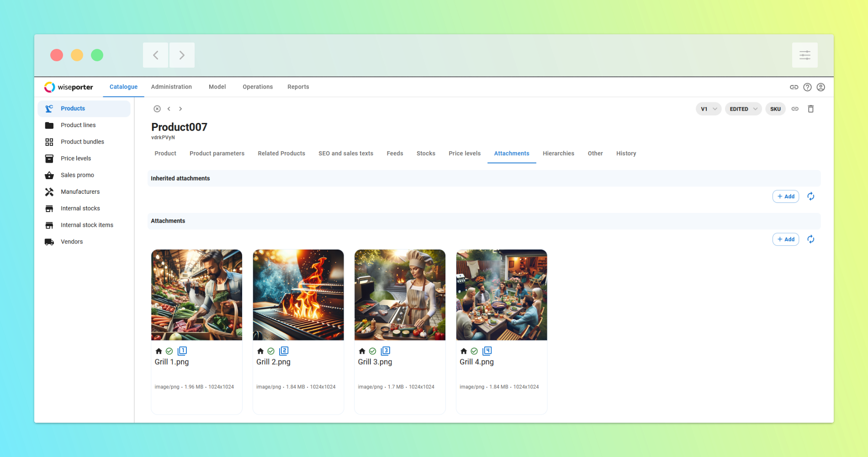This screenshot has height=457, width=868.
Task: Expand the V1 version dropdown
Action: click(x=708, y=109)
